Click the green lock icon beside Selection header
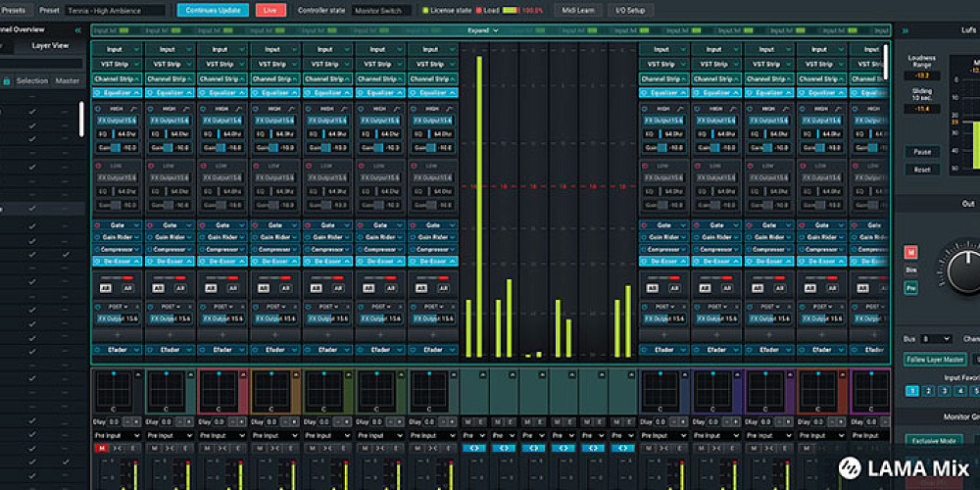This screenshot has width=980, height=490. click(x=7, y=80)
